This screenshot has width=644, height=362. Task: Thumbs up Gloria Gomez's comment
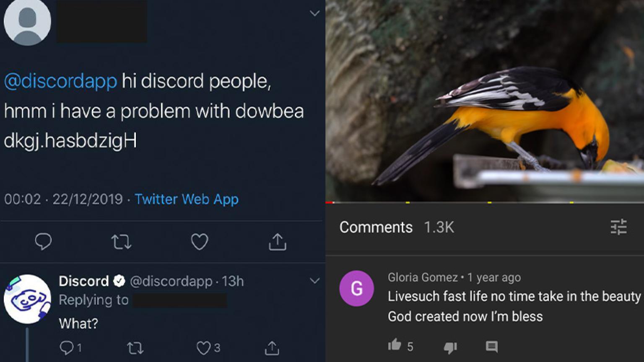(395, 345)
